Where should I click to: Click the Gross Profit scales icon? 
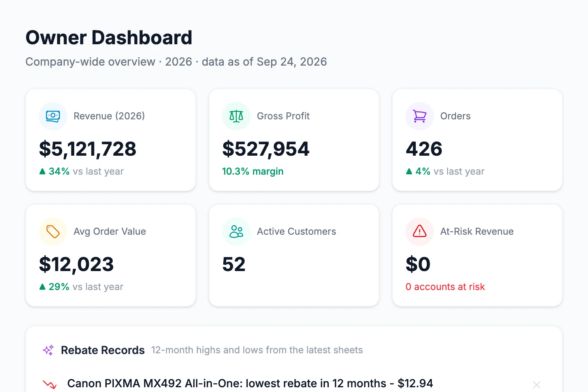coord(236,116)
